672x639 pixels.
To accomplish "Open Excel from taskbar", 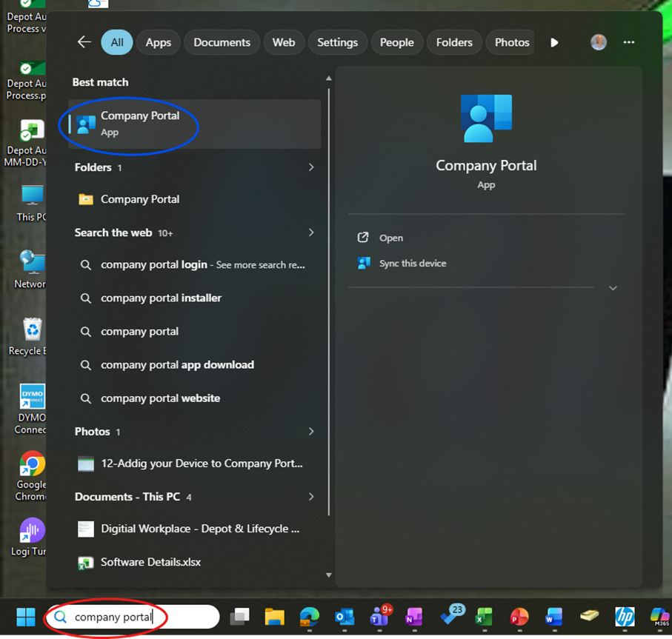I will 485,617.
